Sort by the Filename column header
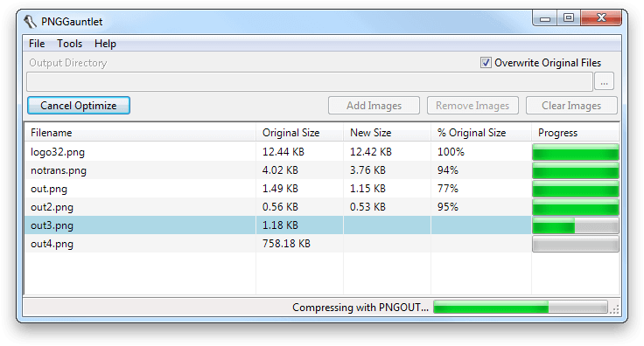The width and height of the screenshot is (644, 346). [x=140, y=133]
